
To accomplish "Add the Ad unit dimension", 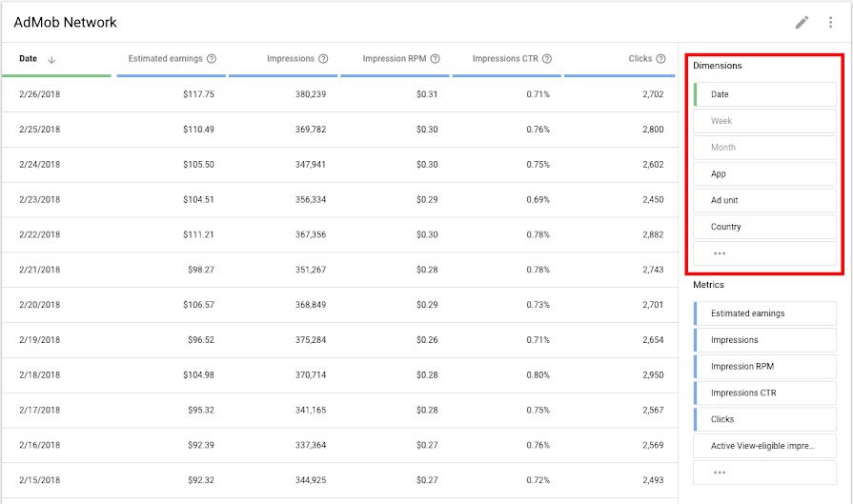I will pos(764,200).
